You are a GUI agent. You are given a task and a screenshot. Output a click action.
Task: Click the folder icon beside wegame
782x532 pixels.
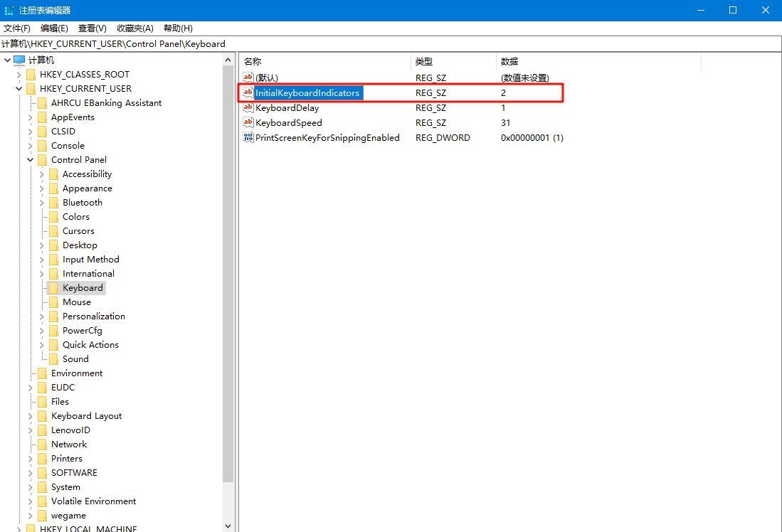point(43,516)
